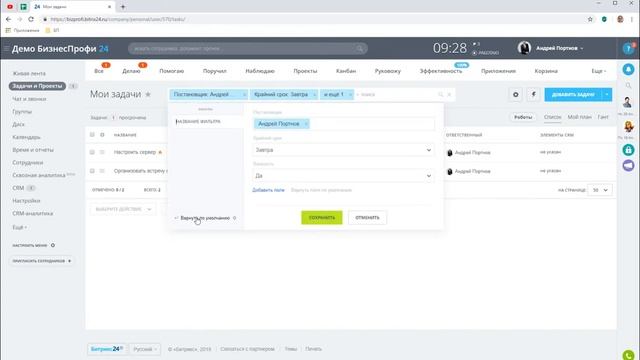Viewport: 640px width, 360px height.
Task: Open the Крайний срок Завтра dropdown
Action: click(x=343, y=150)
